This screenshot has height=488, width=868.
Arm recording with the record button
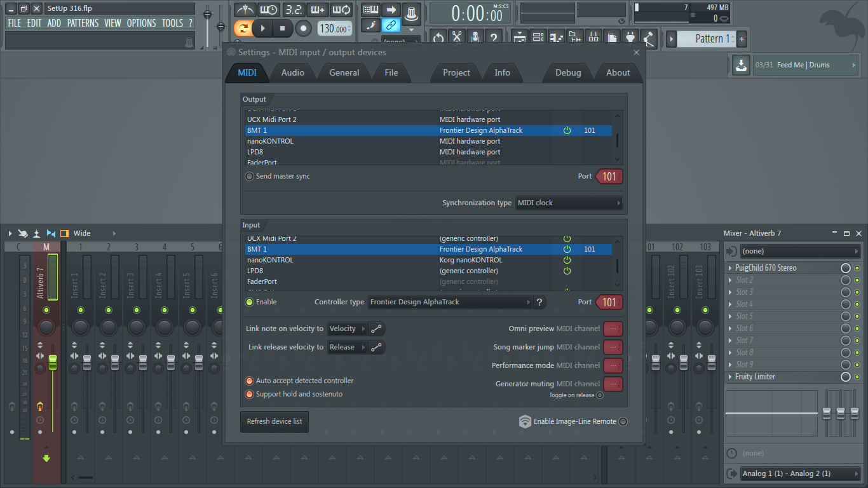(303, 28)
